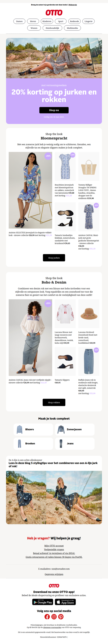Image resolution: width=108 pixels, height=644 pixels.
Task: Click the Shop nu button
Action: pos(54,110)
